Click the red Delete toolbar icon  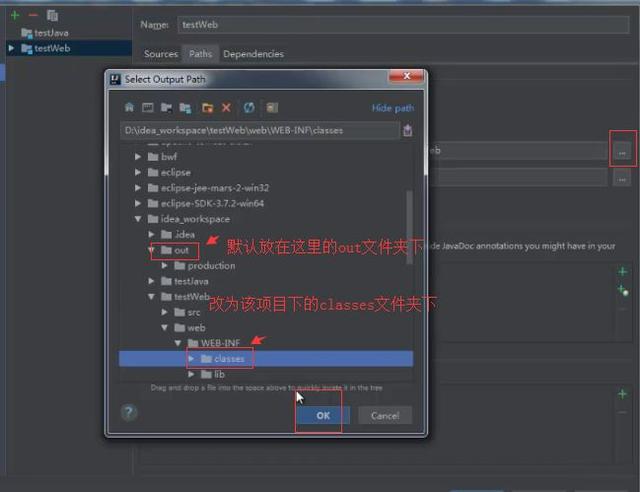tap(226, 107)
